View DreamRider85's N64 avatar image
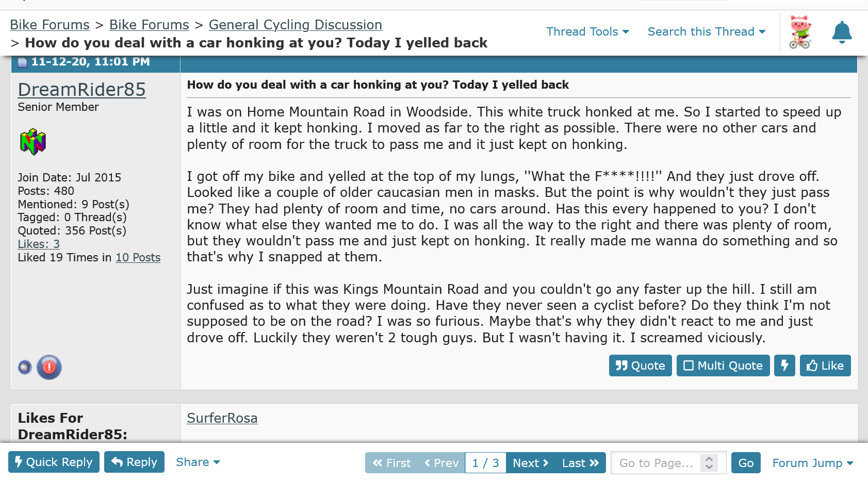The image size is (868, 482). [33, 142]
